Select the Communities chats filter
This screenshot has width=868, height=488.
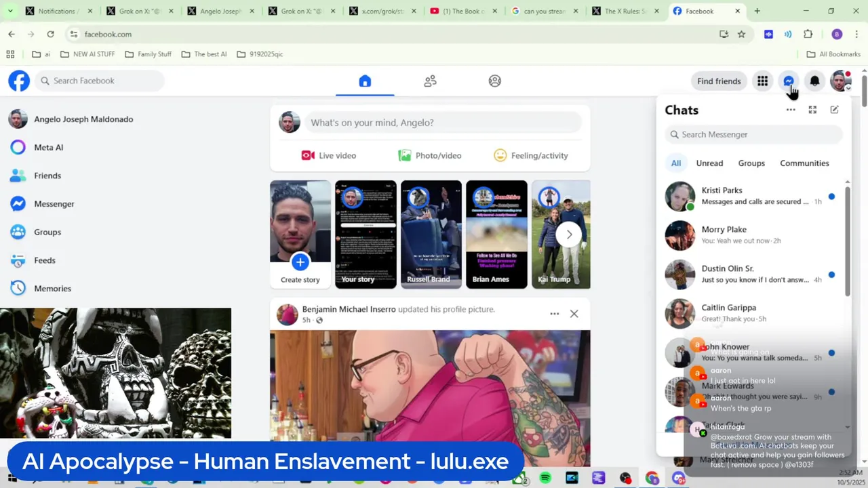(804, 163)
